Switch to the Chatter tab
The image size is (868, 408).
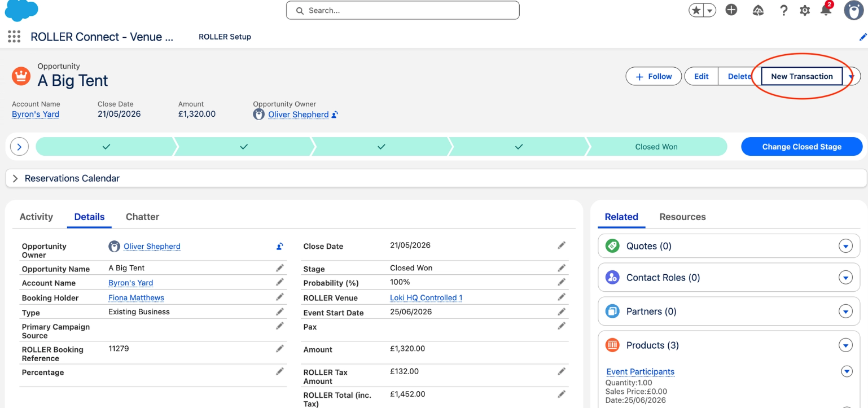coord(142,217)
